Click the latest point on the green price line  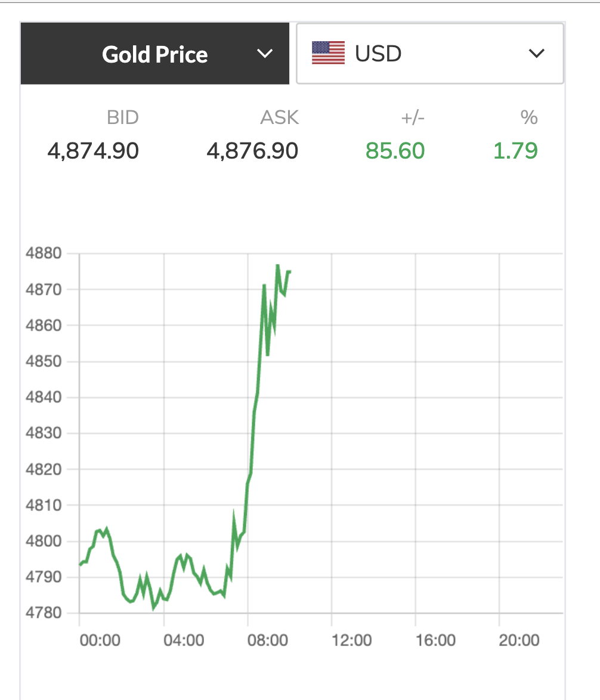tap(289, 272)
